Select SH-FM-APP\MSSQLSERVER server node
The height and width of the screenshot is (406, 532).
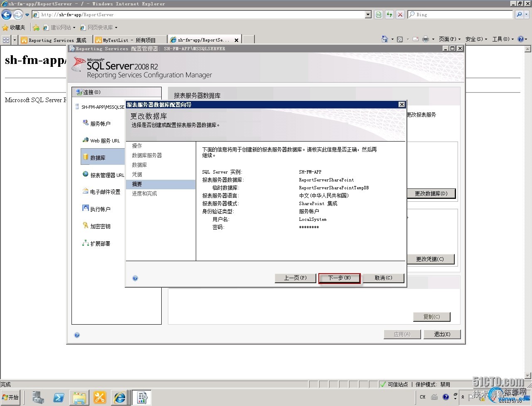(x=100, y=107)
